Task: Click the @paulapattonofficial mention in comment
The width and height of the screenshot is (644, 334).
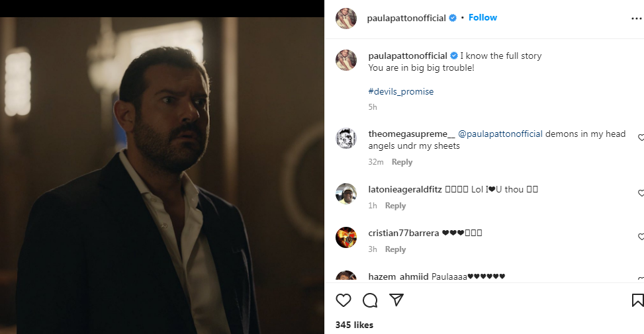Action: (x=500, y=134)
